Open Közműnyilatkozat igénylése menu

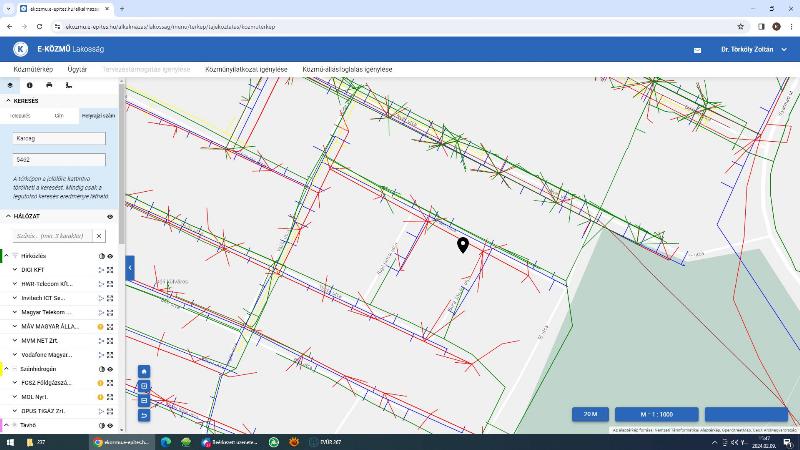tap(246, 69)
